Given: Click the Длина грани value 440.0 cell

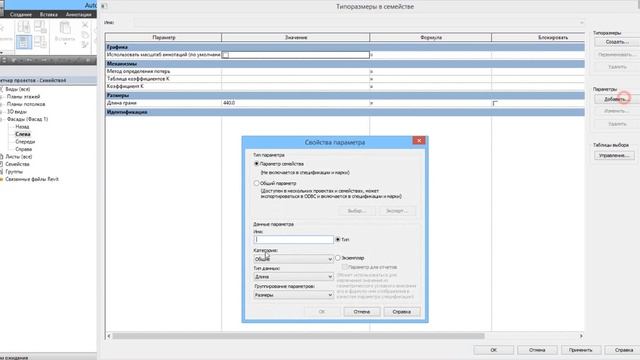Looking at the screenshot, I should point(296,103).
